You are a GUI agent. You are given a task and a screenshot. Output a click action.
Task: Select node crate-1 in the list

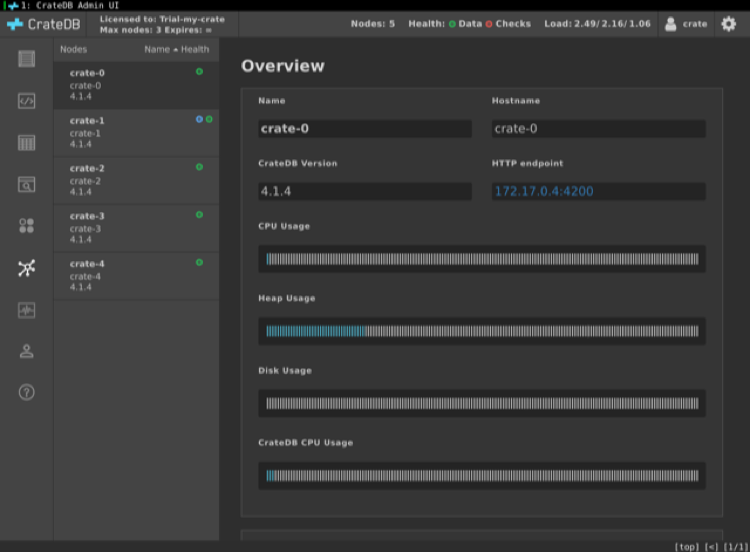[x=135, y=132]
